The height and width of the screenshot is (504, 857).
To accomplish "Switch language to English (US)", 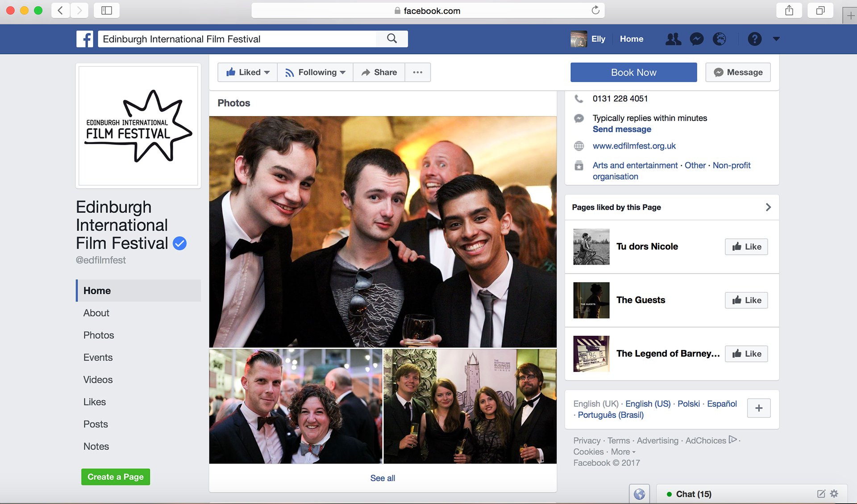I will tap(648, 404).
